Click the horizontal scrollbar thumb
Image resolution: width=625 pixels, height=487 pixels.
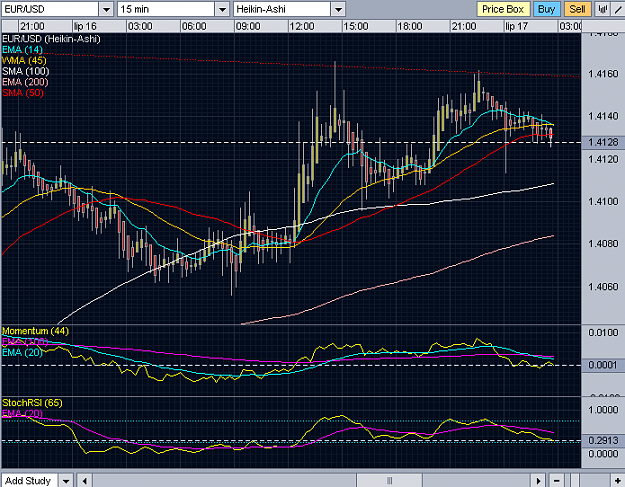click(389, 481)
